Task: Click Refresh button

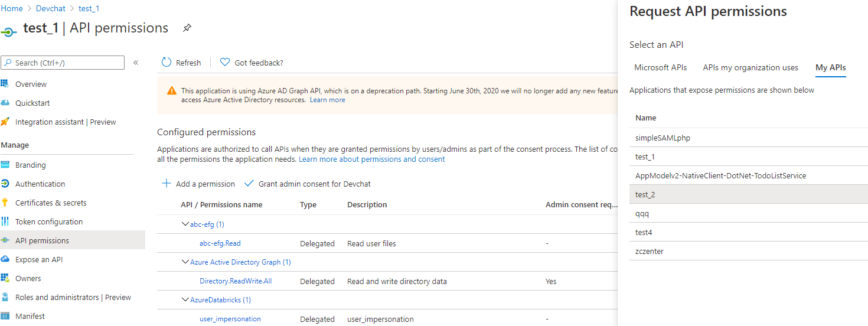Action: (x=181, y=63)
